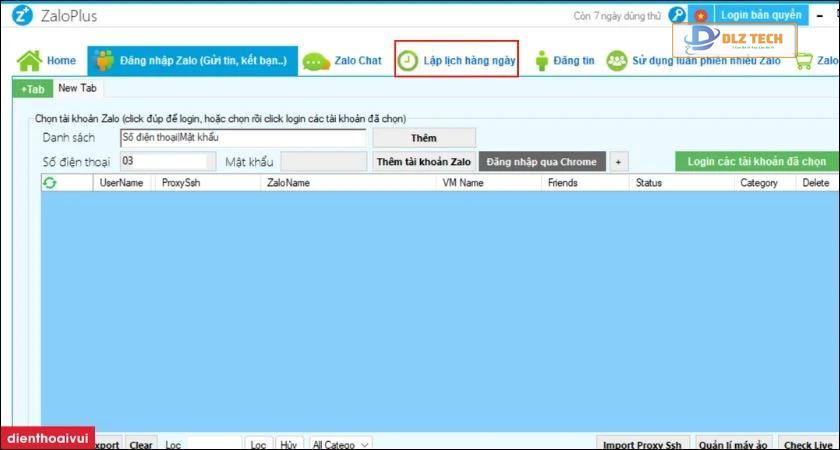Image resolution: width=840 pixels, height=450 pixels.
Task: Select the Đăng nhập Zalo tab
Action: point(192,61)
